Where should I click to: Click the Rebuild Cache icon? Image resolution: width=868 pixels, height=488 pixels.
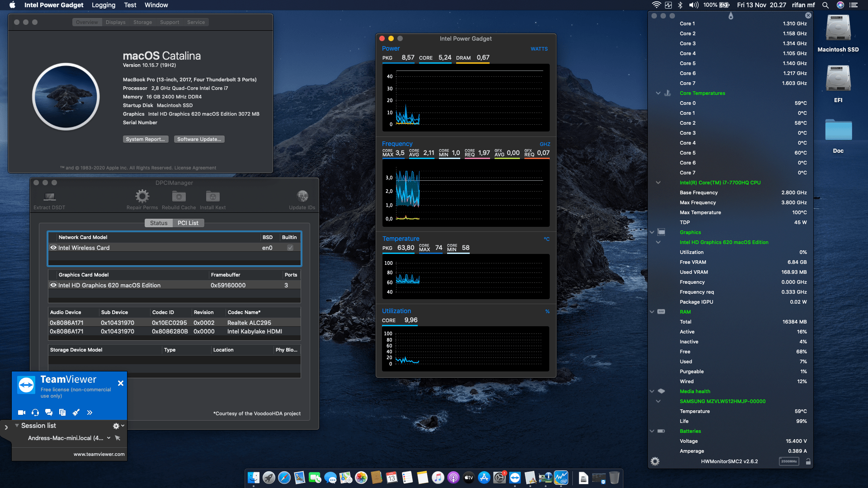(x=179, y=196)
